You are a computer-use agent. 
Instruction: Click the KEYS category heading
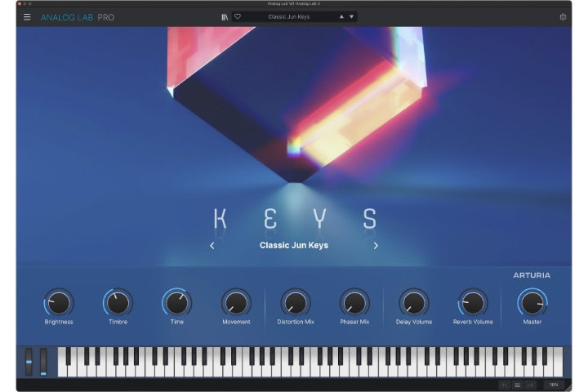pos(295,219)
